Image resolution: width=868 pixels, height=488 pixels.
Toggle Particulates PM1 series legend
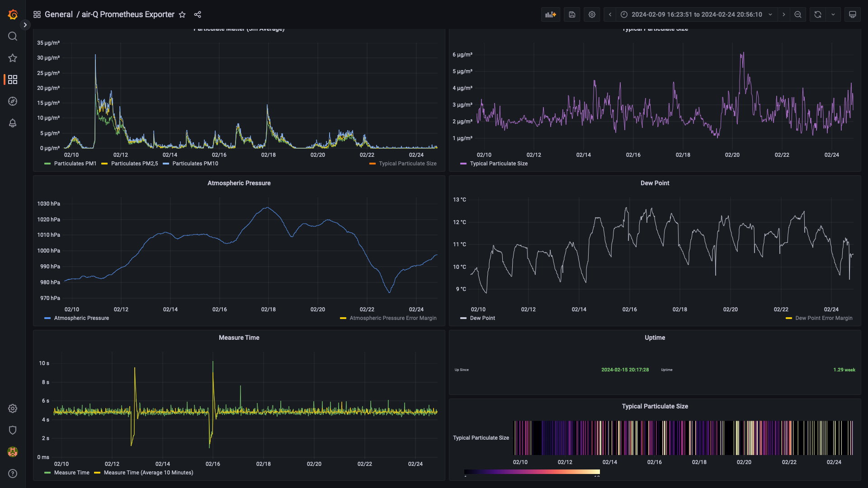[75, 164]
